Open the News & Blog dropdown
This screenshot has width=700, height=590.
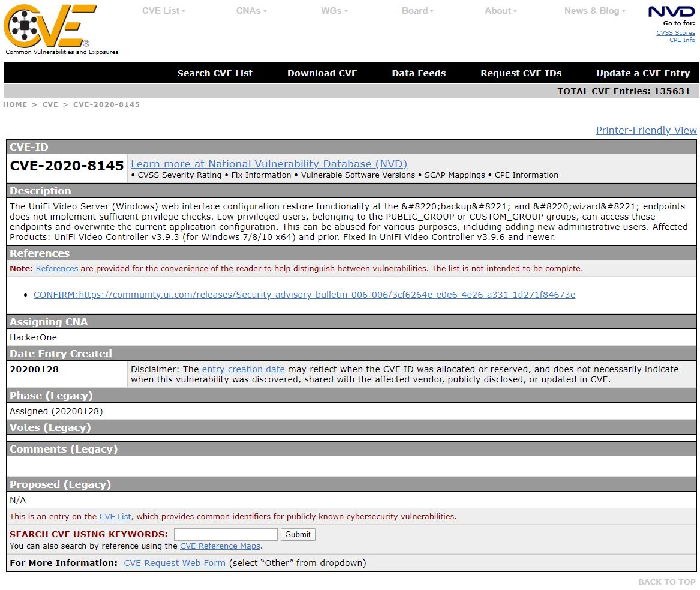(594, 11)
